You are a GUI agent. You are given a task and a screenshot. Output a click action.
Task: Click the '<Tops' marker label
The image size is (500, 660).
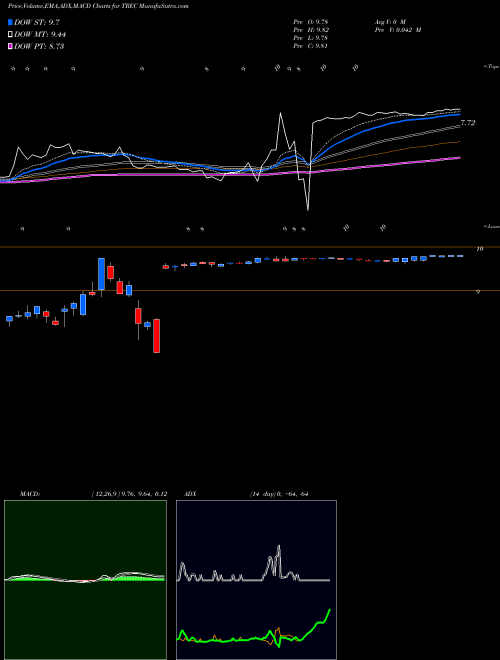[x=491, y=67]
